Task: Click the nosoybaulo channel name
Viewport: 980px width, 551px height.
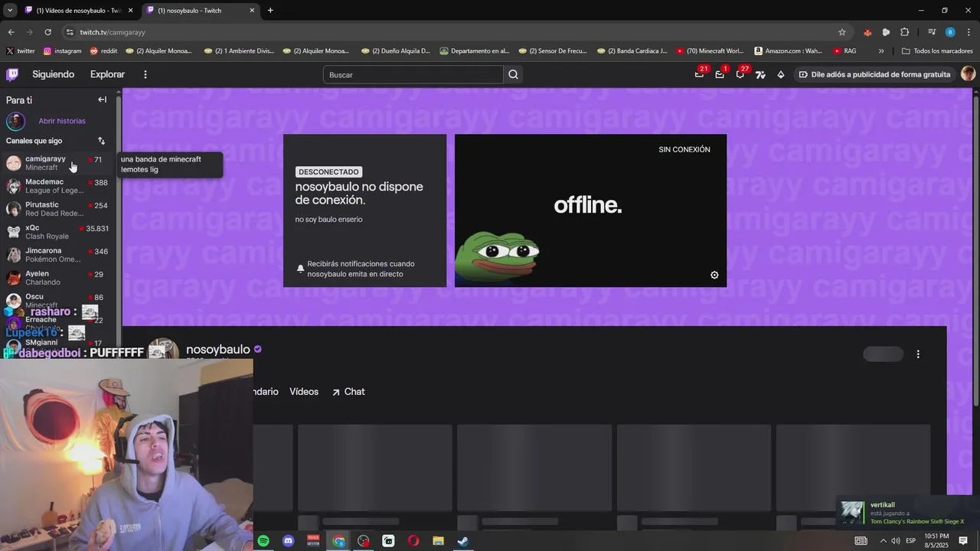Action: point(218,350)
